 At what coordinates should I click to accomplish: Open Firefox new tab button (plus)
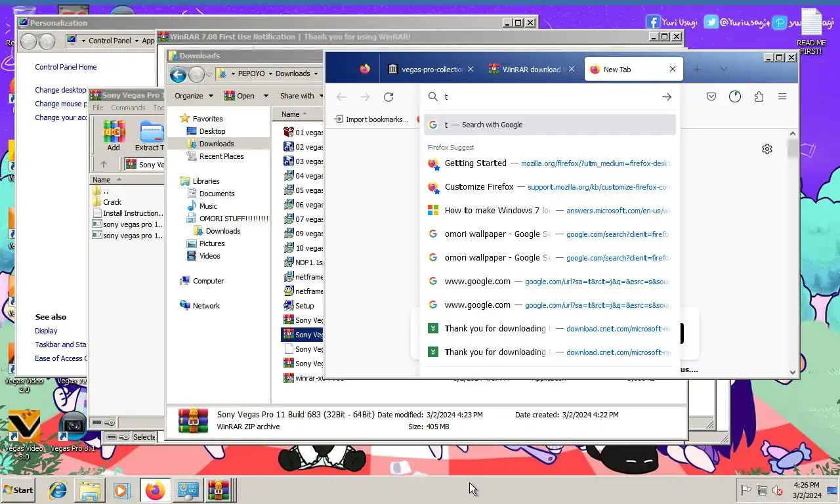[697, 69]
